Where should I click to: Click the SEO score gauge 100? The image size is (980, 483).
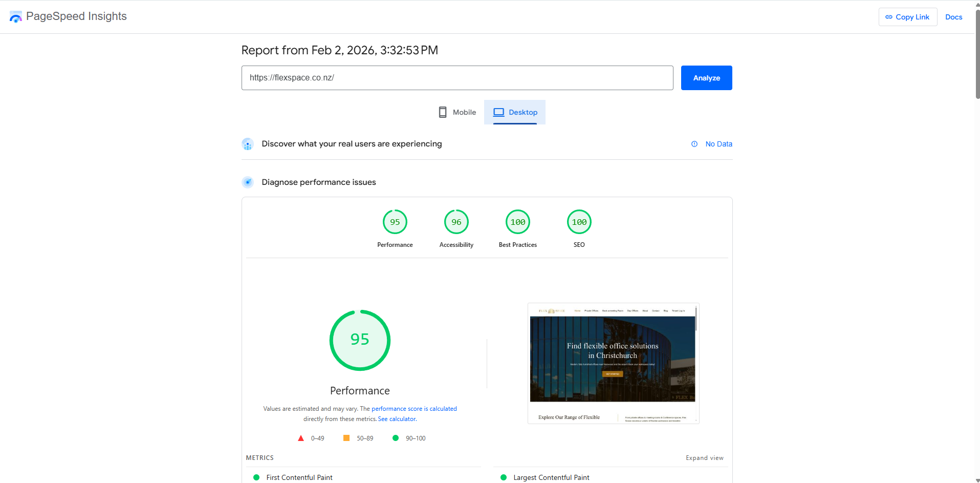click(579, 222)
